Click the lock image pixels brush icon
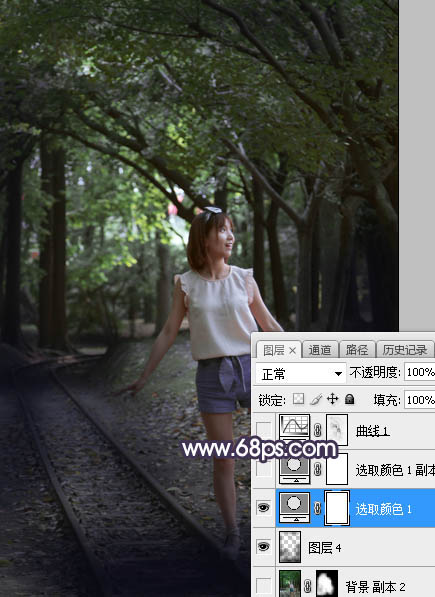This screenshot has height=597, width=435. pos(316,399)
